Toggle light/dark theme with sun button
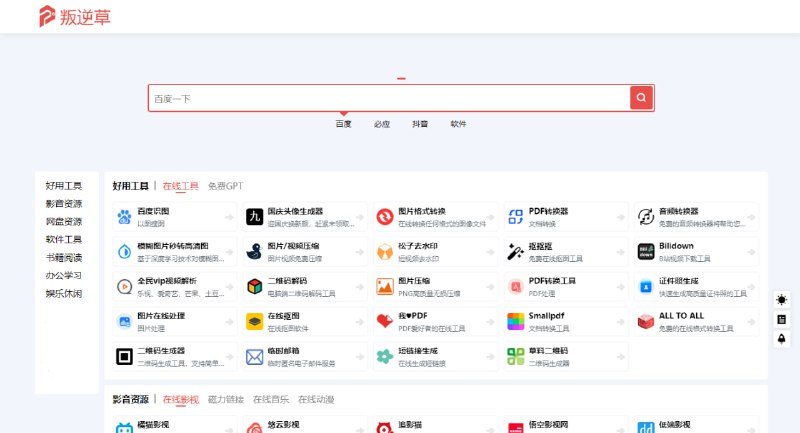The width and height of the screenshot is (800, 433). (782, 300)
